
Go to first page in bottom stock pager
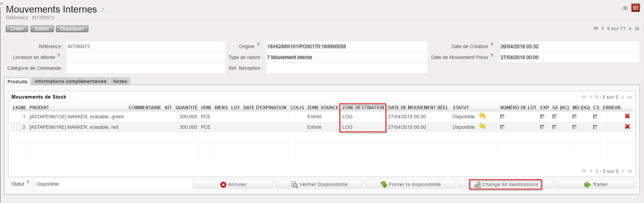584,171
